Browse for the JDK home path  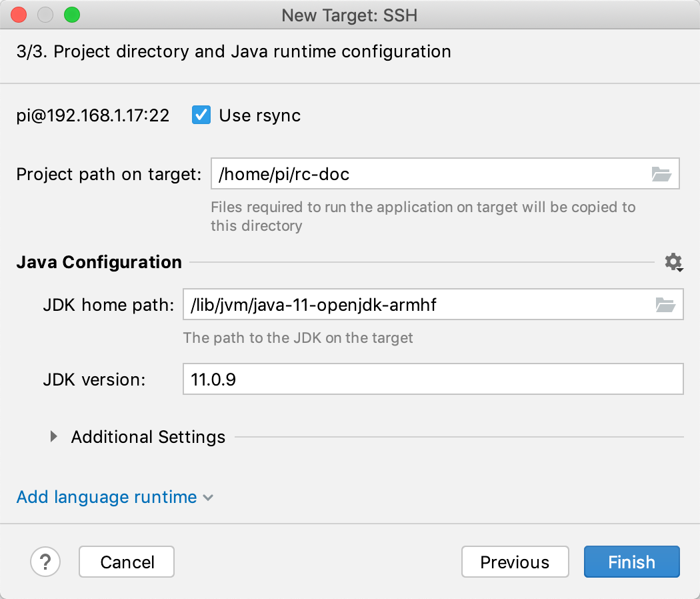click(665, 304)
